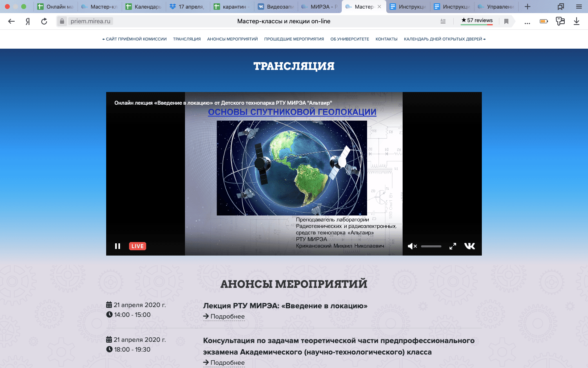Go to АНОНСЫ МЕРОПРИЯТИЙ menu item

point(232,39)
